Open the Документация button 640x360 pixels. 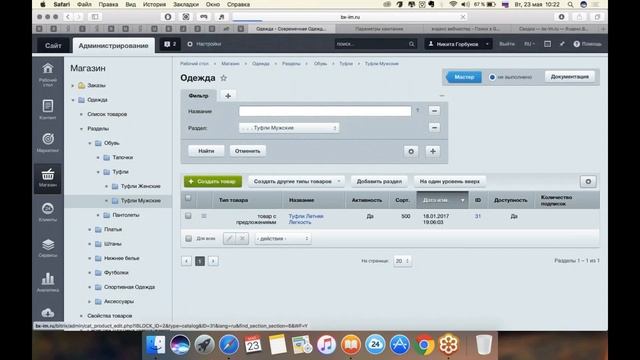570,77
